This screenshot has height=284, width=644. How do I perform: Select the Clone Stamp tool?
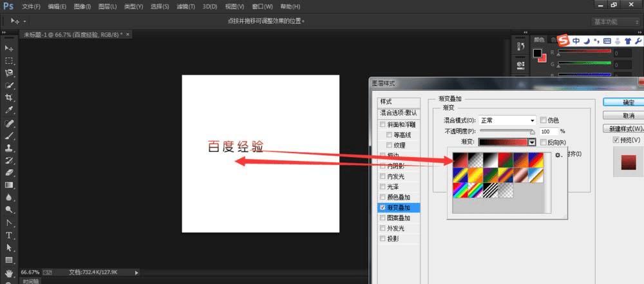9,148
